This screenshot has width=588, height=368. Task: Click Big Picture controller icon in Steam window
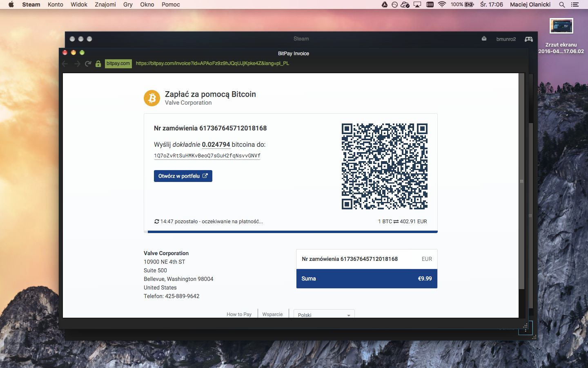[x=529, y=39]
